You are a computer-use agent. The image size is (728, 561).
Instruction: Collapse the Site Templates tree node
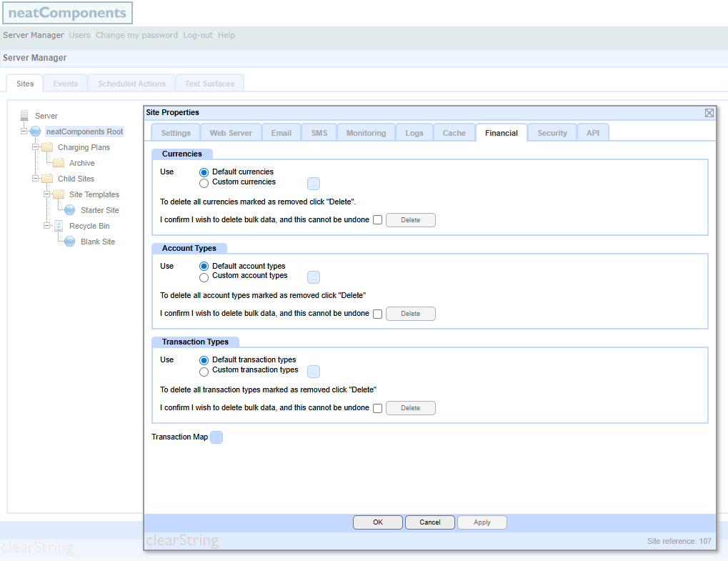point(46,194)
